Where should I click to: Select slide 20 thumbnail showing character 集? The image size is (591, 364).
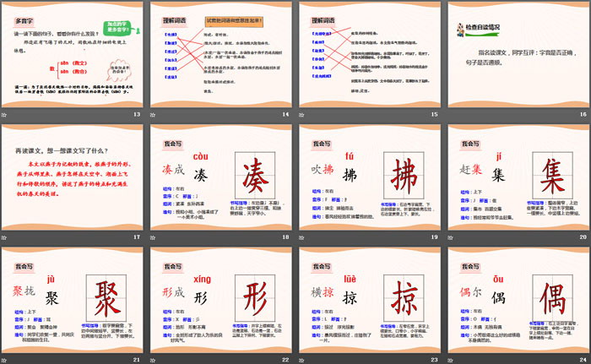[519, 177]
